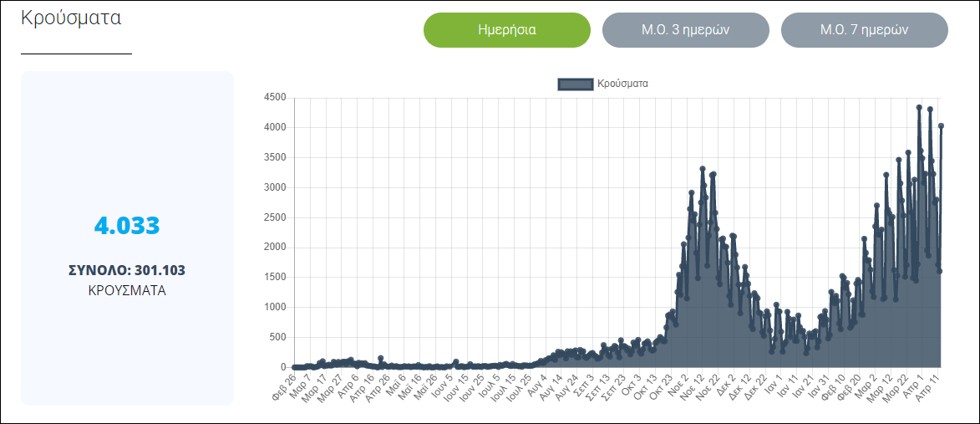980x424 pixels.
Task: Click the last data point at chart's right end
Action: coord(941,126)
